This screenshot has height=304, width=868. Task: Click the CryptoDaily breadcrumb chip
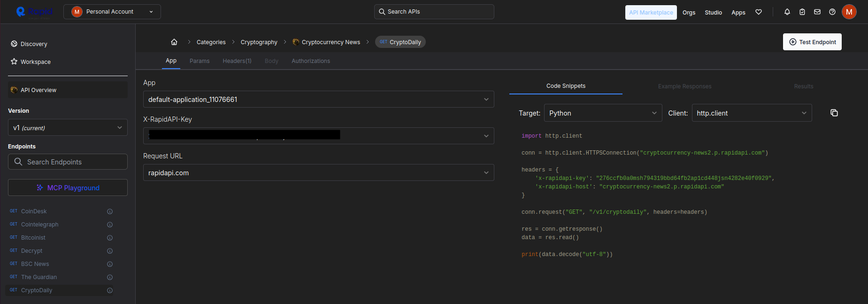click(x=400, y=42)
